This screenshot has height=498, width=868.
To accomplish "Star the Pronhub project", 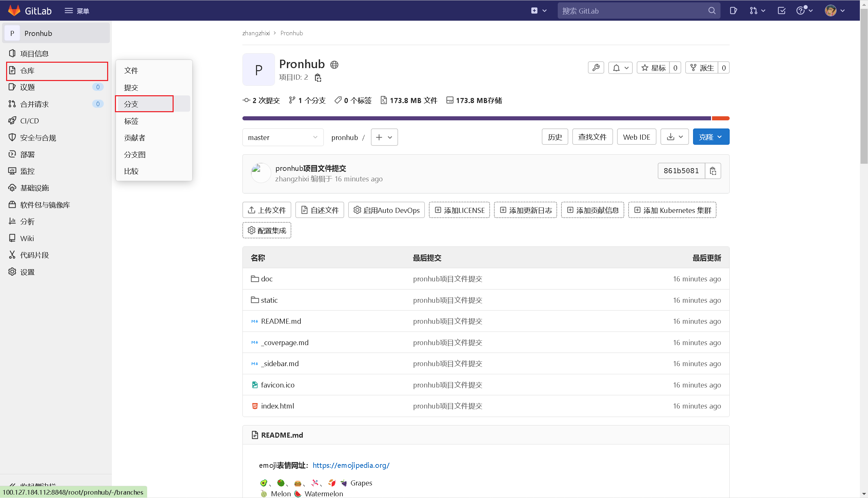I will tap(653, 68).
